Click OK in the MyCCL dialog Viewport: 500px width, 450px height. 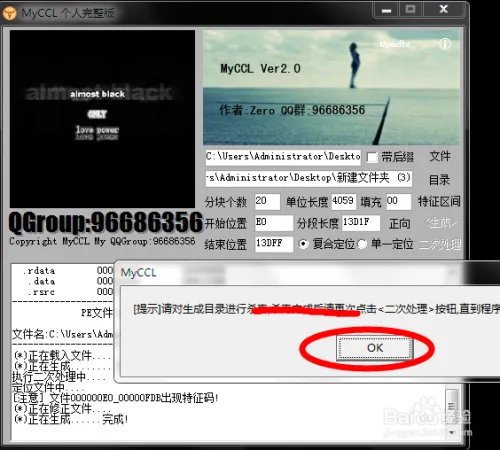point(375,348)
